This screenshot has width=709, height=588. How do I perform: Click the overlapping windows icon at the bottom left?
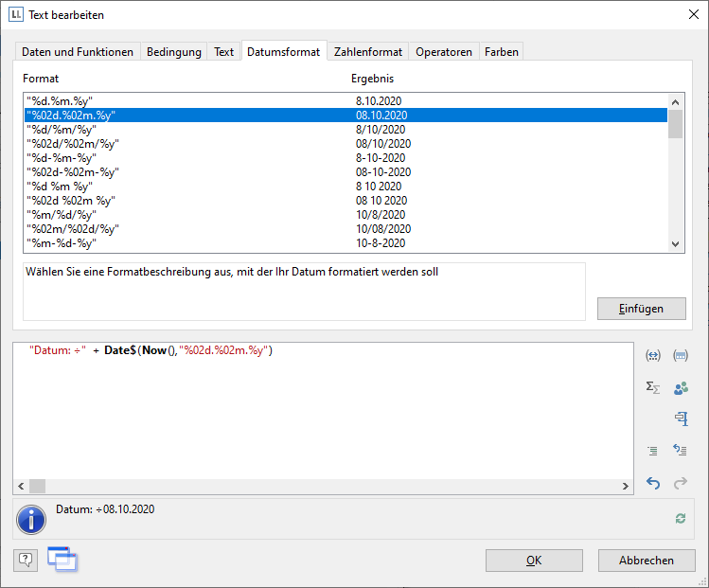coord(62,560)
